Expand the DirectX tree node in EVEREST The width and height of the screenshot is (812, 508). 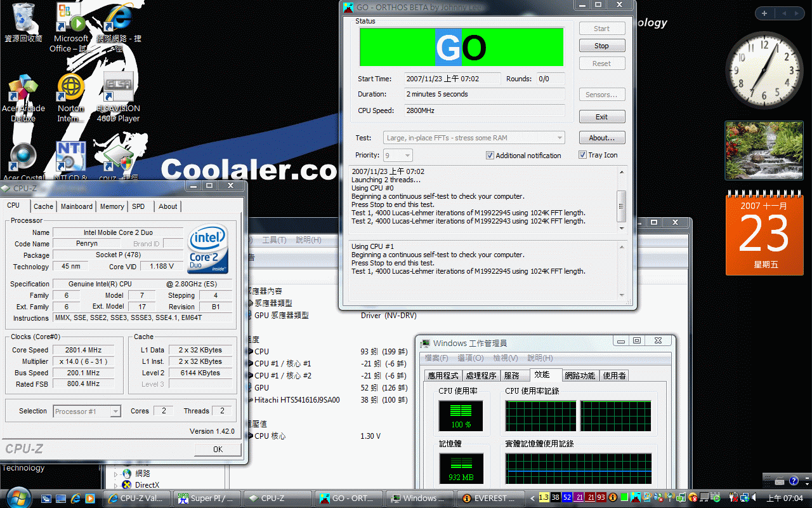[116, 486]
